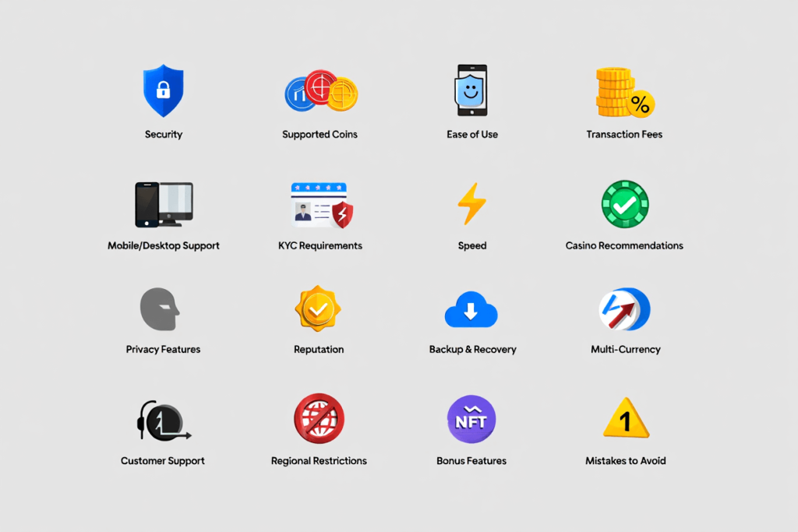Open the Customer Support headset icon
Viewport: 798px width, 532px height.
tap(164, 421)
